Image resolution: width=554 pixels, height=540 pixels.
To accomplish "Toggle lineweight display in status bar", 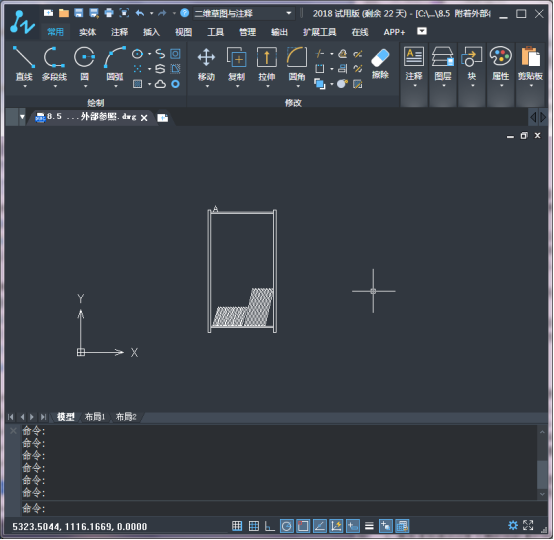I will 369,526.
